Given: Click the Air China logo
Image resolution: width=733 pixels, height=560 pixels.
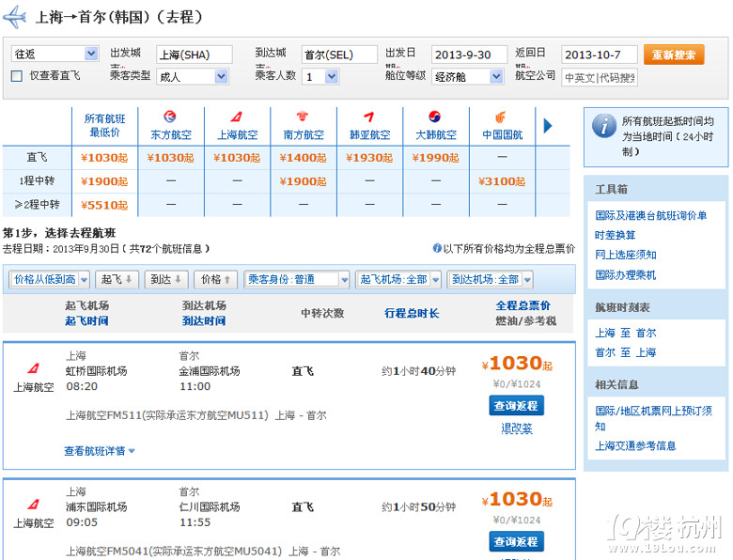Looking at the screenshot, I should point(501,117).
